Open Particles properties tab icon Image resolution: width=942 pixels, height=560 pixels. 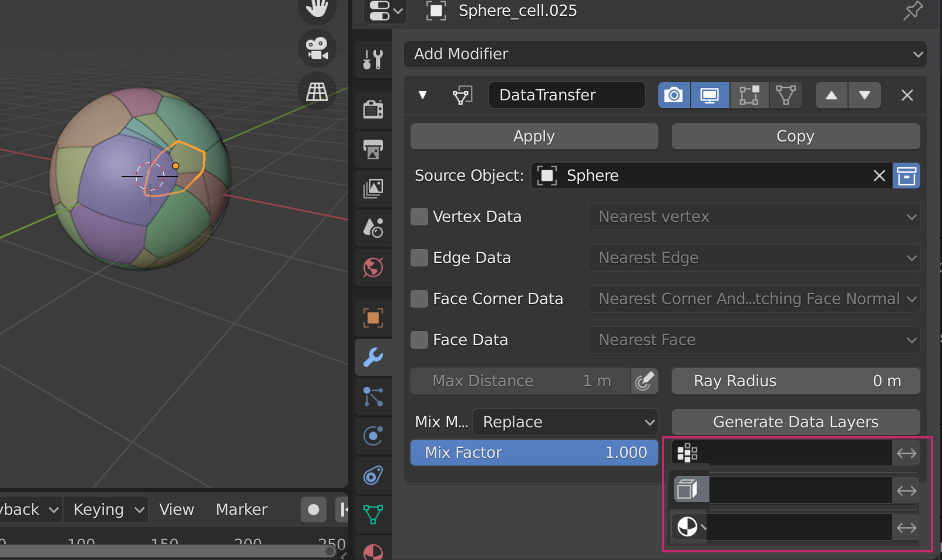click(x=373, y=397)
